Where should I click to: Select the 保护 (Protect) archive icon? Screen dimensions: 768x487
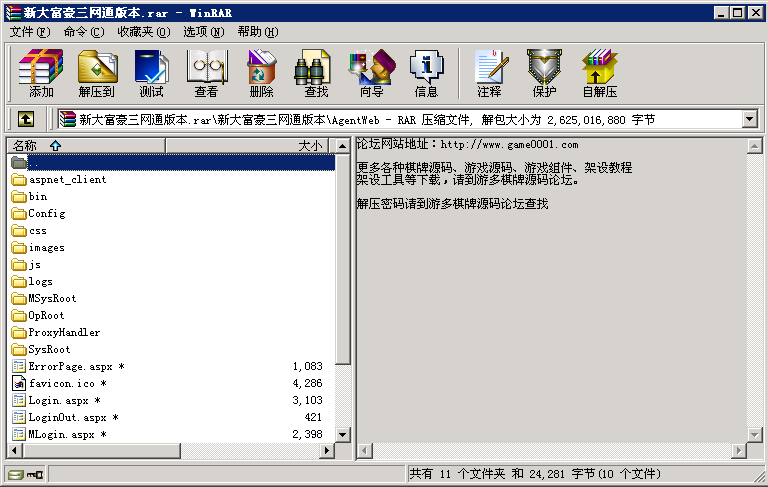(544, 73)
